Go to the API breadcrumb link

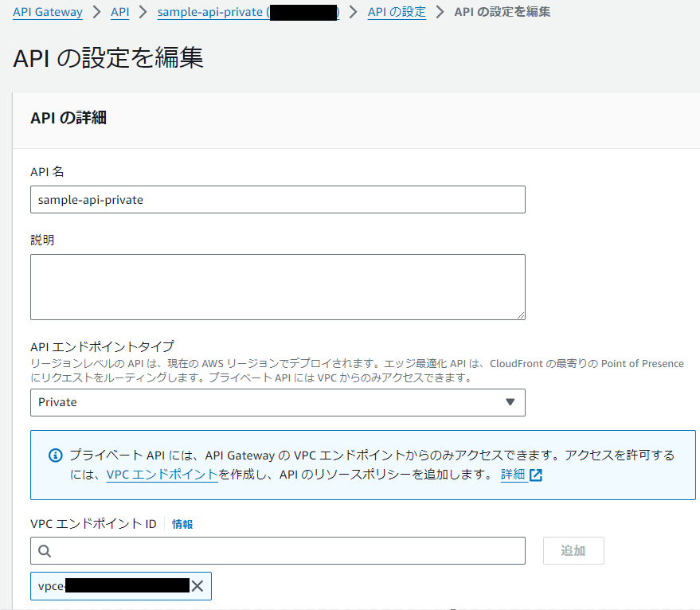tap(120, 12)
